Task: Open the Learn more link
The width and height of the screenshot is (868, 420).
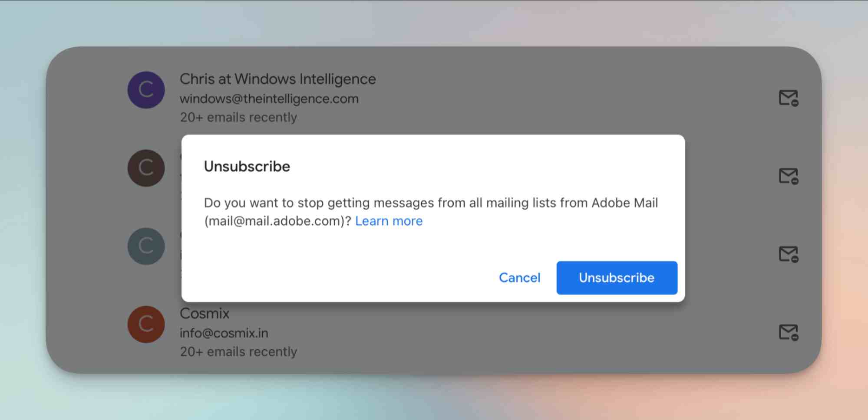Action: point(389,221)
